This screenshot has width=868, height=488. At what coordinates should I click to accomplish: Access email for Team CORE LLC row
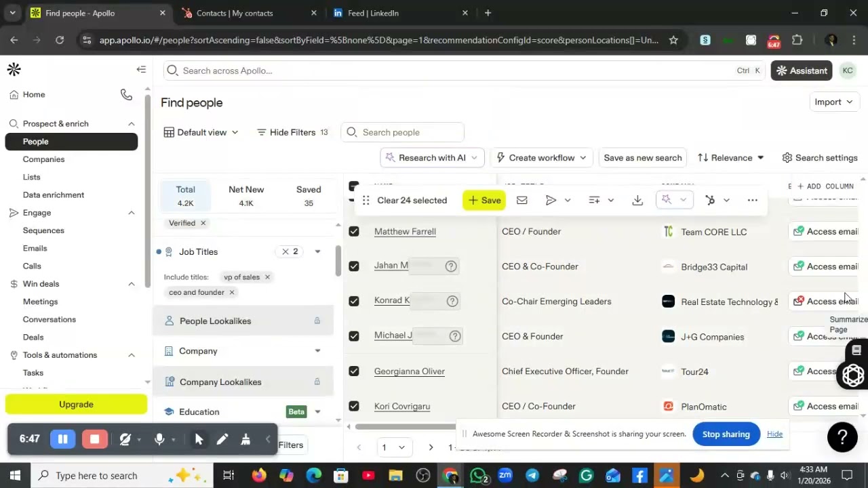pyautogui.click(x=825, y=232)
